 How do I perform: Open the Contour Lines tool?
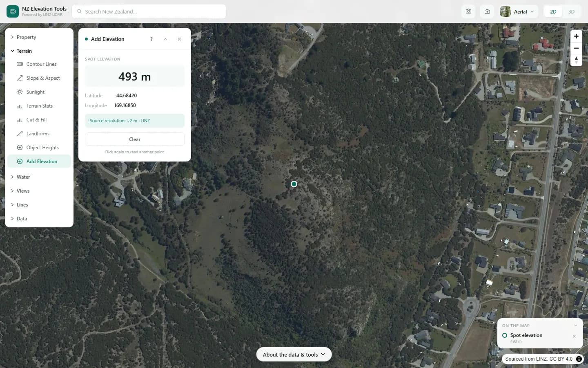[x=39, y=64]
